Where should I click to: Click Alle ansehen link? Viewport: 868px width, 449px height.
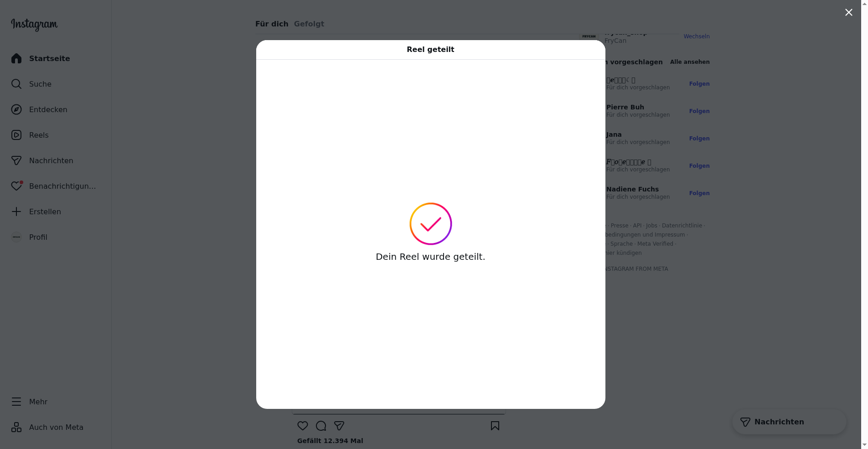click(690, 62)
